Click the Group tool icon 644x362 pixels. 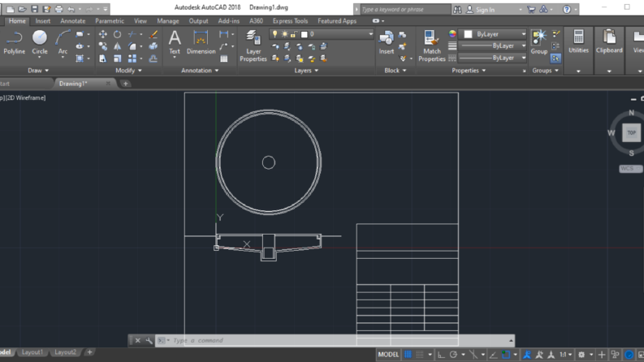(539, 42)
